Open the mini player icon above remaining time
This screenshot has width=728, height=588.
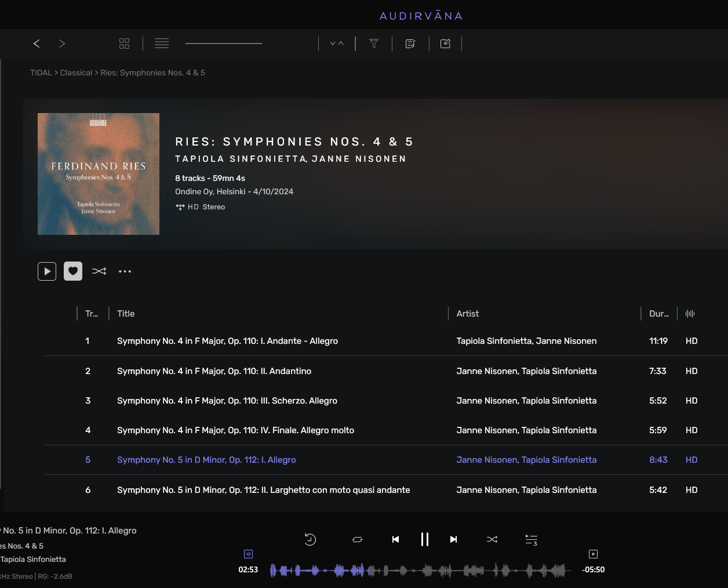tap(593, 554)
